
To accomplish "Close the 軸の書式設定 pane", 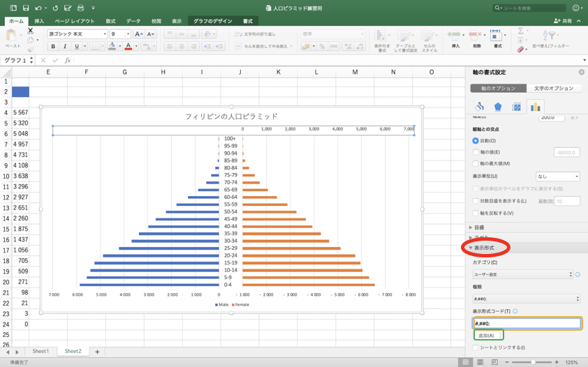I will 581,72.
